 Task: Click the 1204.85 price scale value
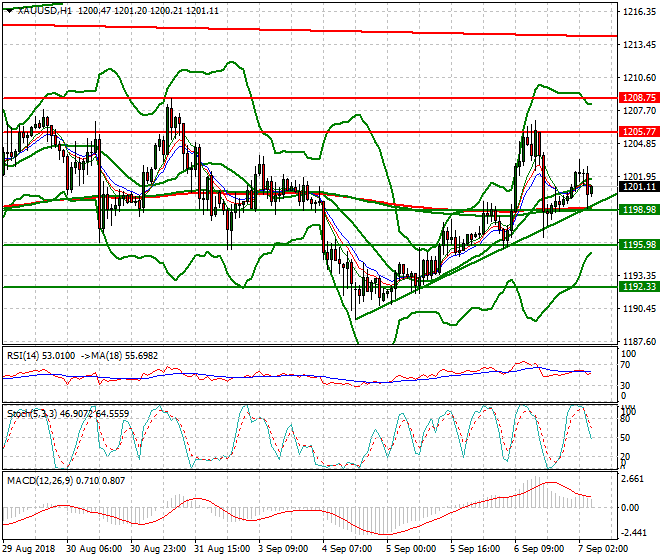[639, 144]
